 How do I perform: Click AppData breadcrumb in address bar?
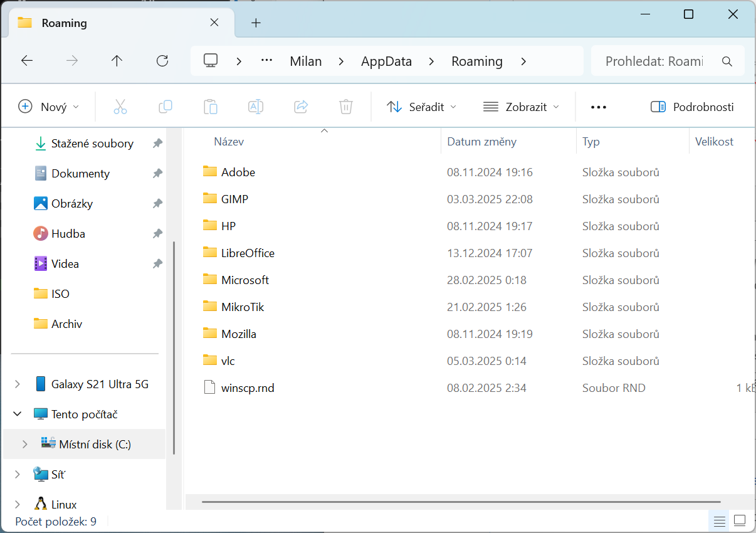tap(386, 61)
